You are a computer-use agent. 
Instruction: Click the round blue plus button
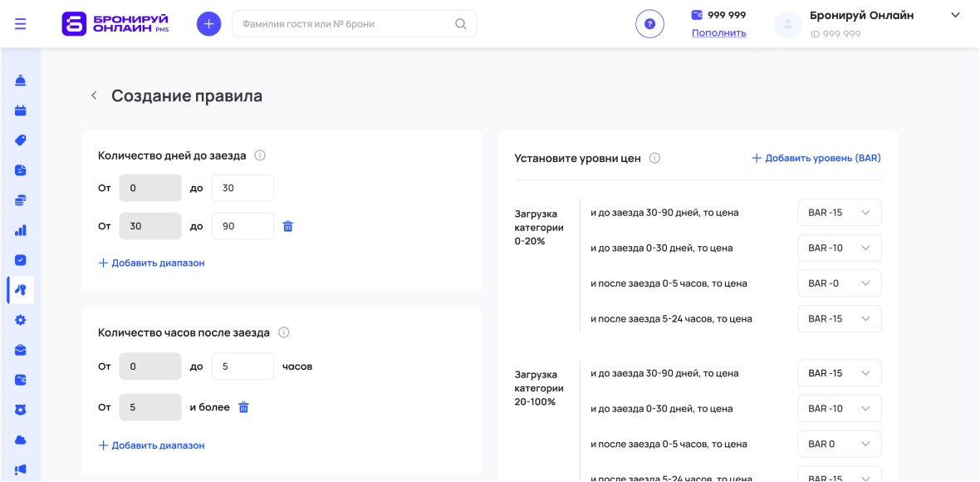click(x=208, y=24)
